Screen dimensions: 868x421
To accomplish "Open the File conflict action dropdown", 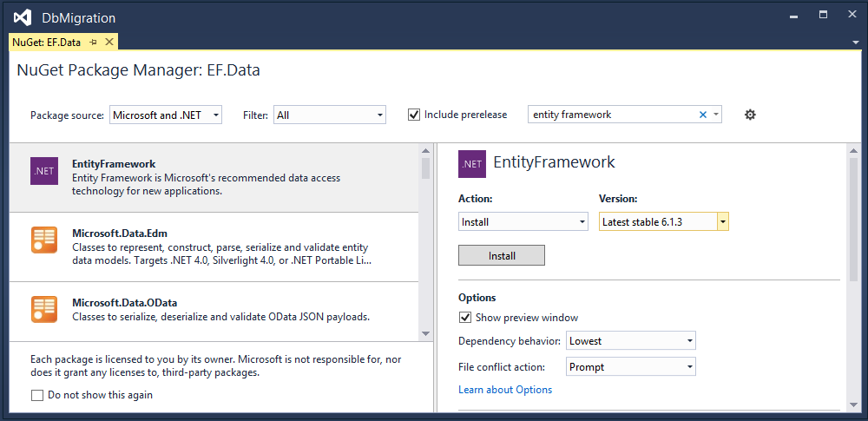I will (x=630, y=366).
